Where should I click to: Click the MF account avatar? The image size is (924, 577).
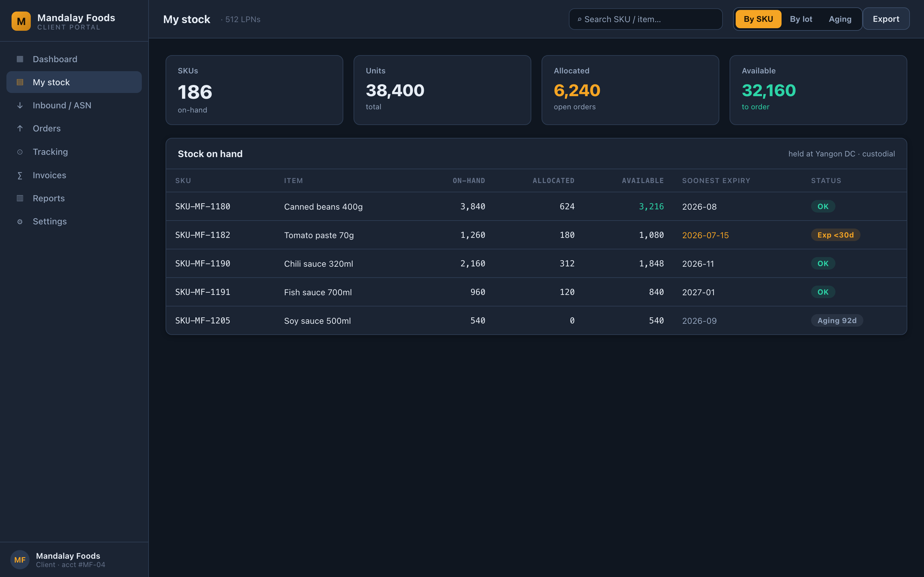(20, 559)
